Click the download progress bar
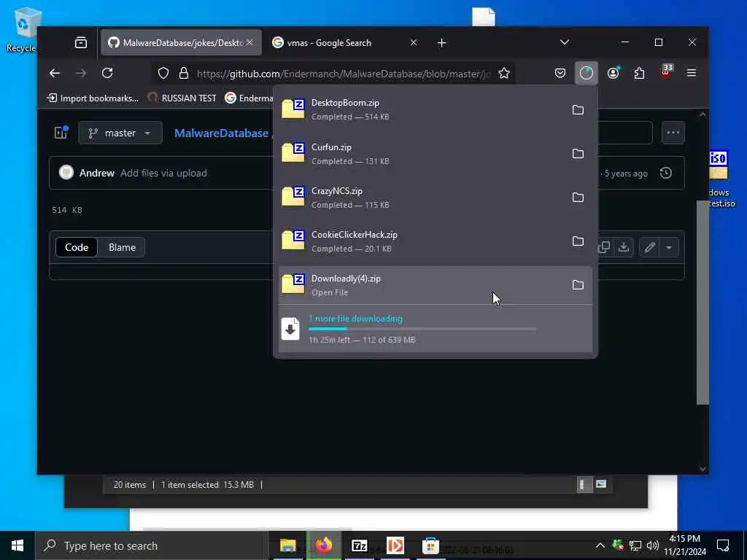Screen dimensions: 747x560 [422, 329]
